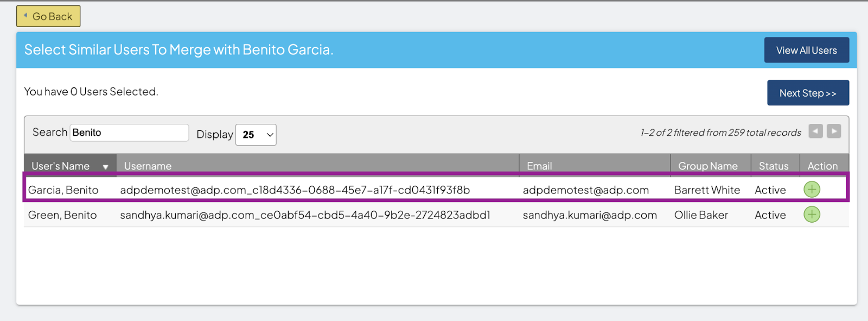Screen dimensions: 868x321
Task: Go to previous page of records arrow
Action: [815, 131]
